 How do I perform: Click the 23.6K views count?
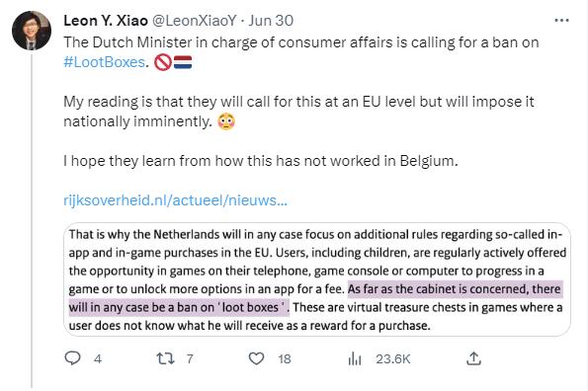[393, 359]
